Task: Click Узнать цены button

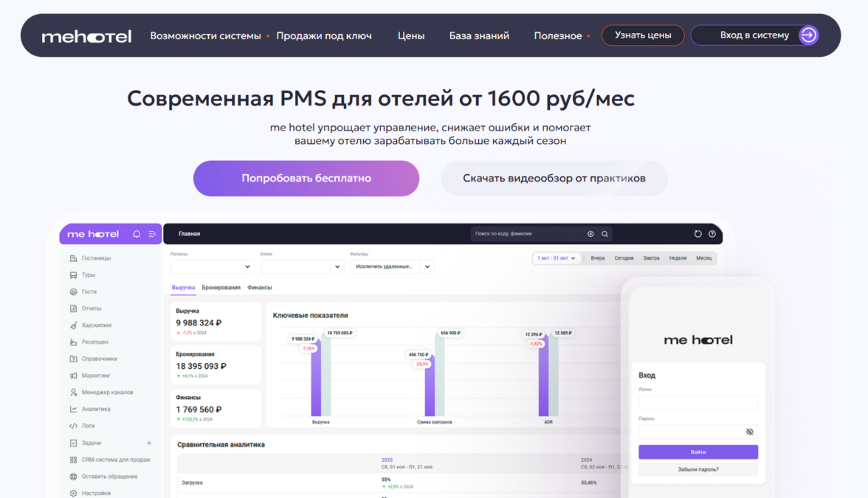Action: click(643, 35)
